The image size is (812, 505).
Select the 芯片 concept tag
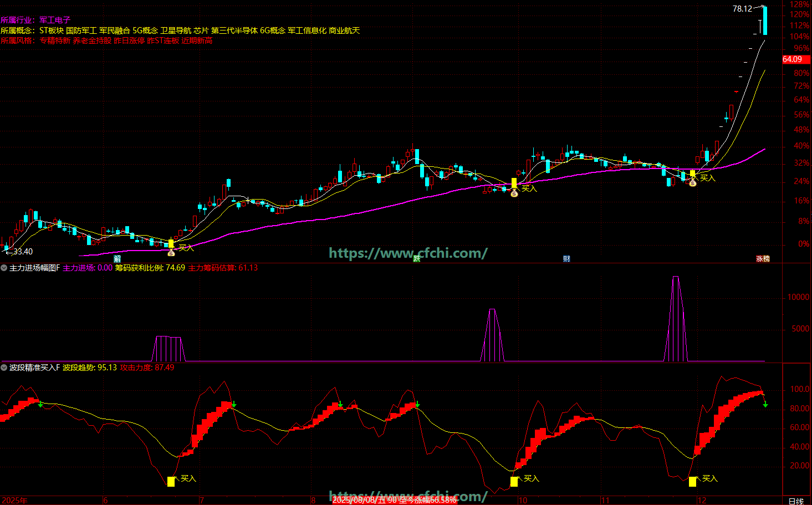coord(201,30)
